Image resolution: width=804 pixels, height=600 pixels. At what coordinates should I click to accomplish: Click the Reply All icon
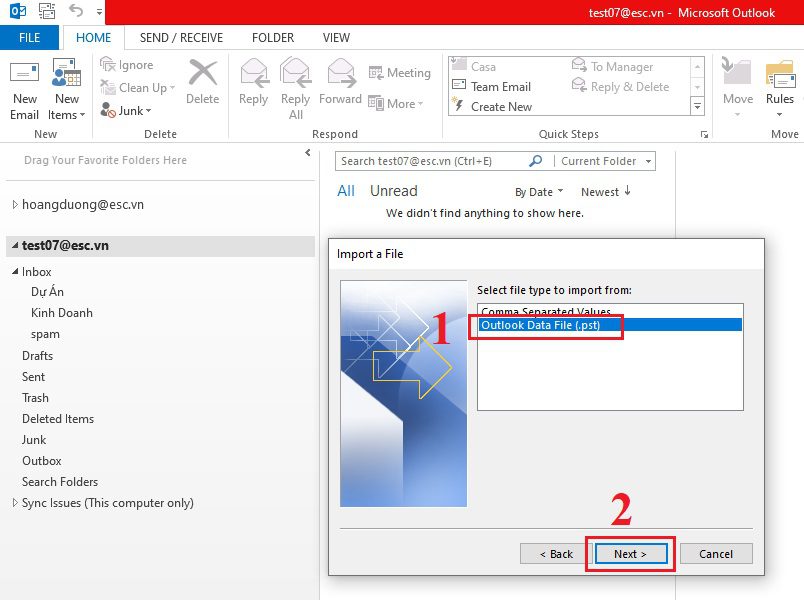(296, 72)
